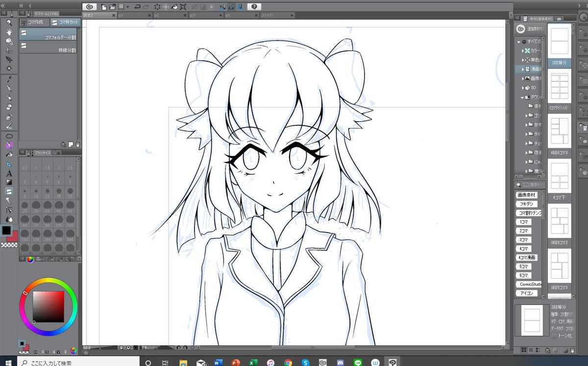
Task: Switch to the p5 document tab
Action: click(242, 16)
